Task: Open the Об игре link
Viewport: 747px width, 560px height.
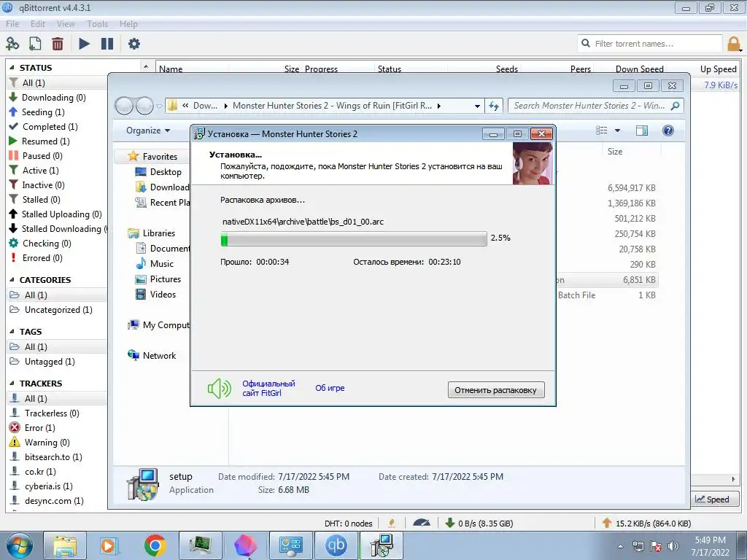Action: (330, 388)
